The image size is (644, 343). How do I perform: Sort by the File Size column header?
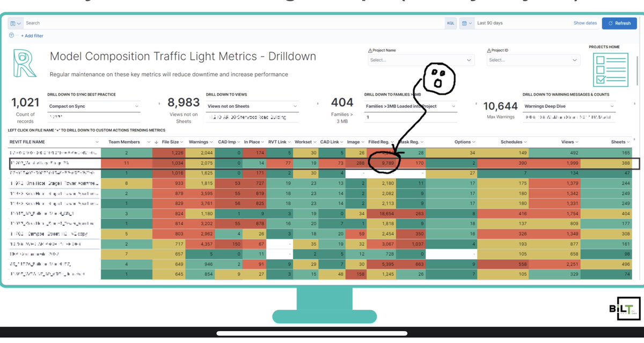pyautogui.click(x=170, y=142)
